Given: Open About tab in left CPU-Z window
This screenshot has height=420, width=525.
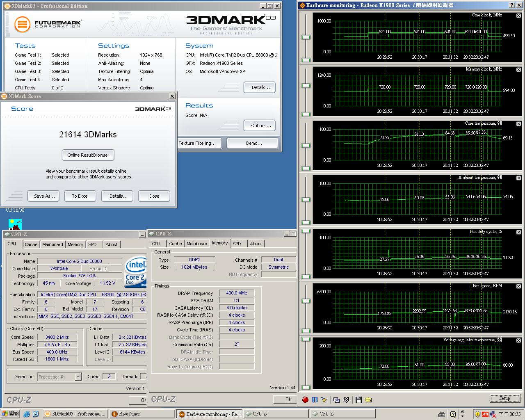Looking at the screenshot, I should pos(112,244).
